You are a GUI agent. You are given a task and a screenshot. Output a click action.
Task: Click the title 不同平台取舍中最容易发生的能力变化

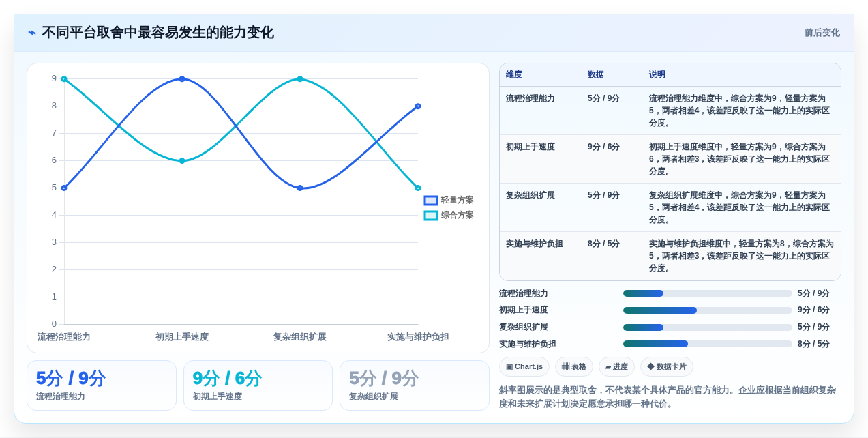(x=158, y=33)
